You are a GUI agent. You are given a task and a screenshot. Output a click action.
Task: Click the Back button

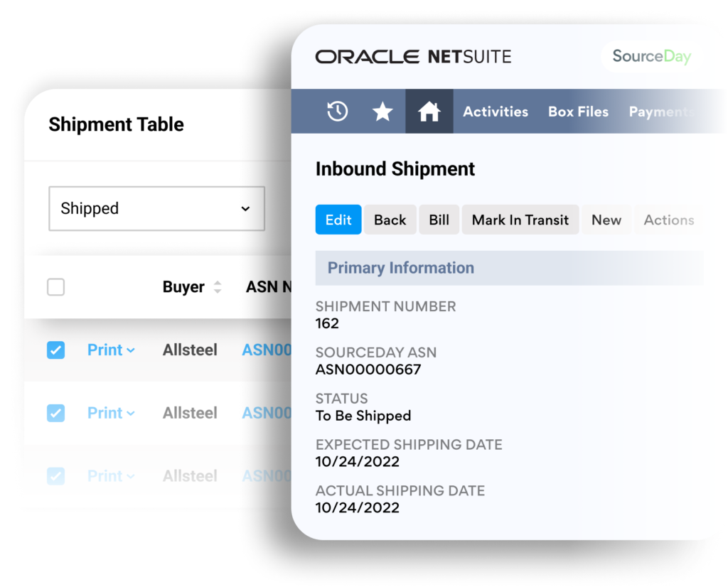[x=390, y=220]
